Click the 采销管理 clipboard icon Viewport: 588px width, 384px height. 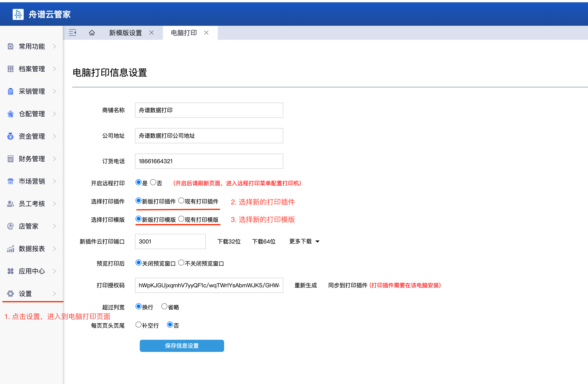pyautogui.click(x=10, y=91)
